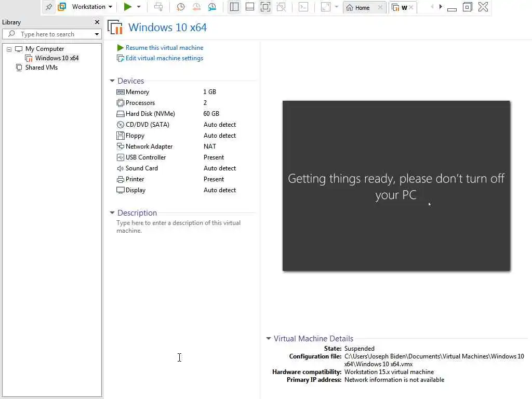Collapse the Description section
The image size is (532, 399).
point(112,212)
